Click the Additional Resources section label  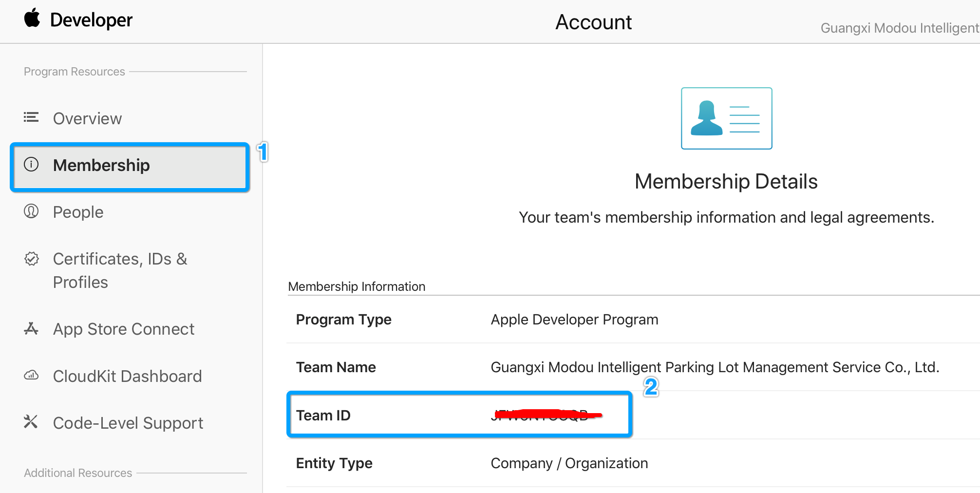point(78,473)
